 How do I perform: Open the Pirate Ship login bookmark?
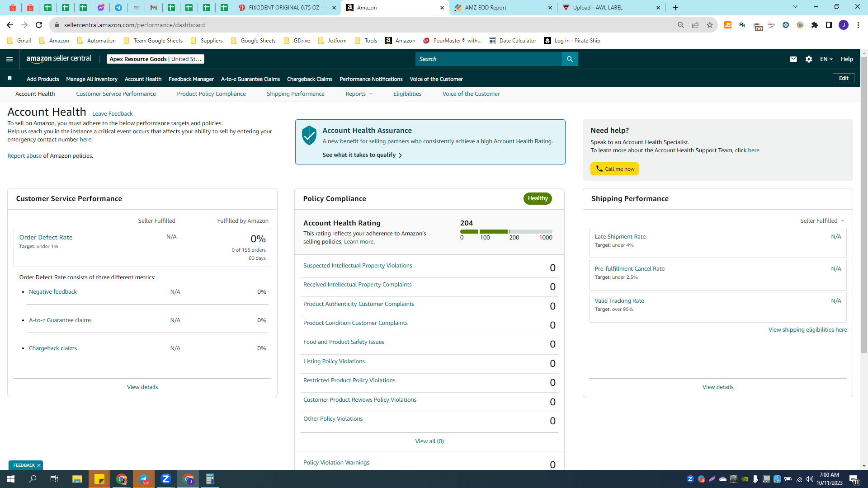point(572,41)
